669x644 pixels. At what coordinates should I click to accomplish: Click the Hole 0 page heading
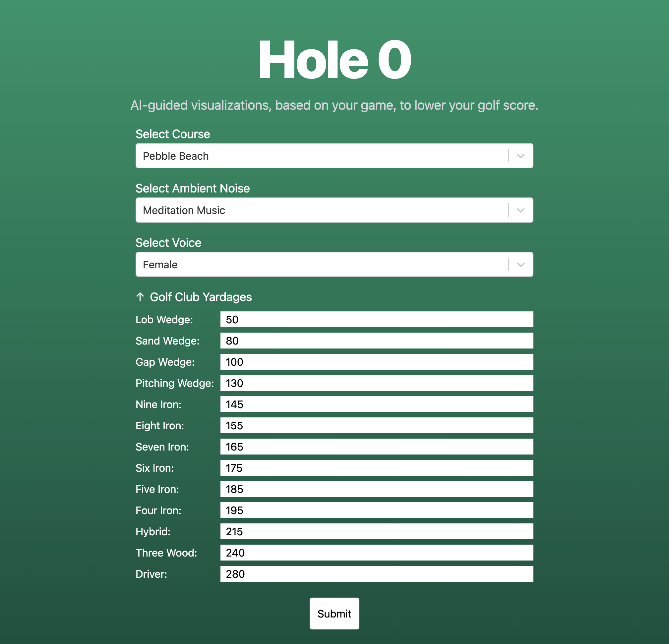coord(334,60)
